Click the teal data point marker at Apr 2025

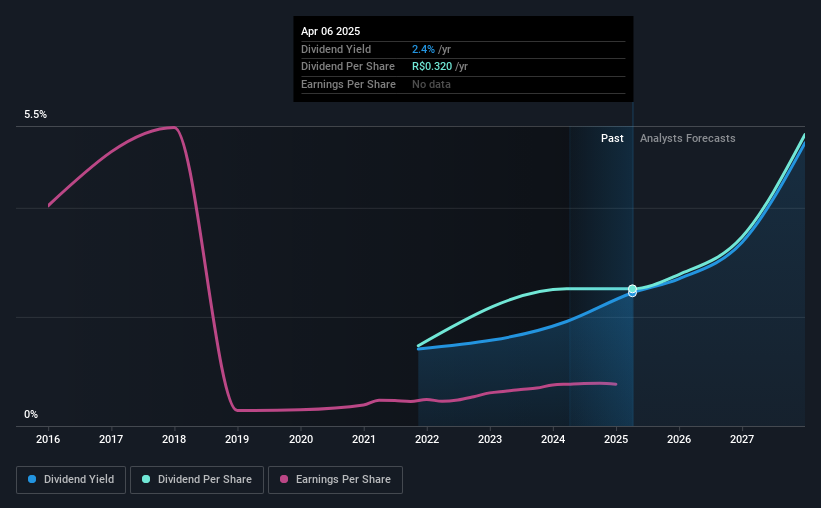point(633,289)
